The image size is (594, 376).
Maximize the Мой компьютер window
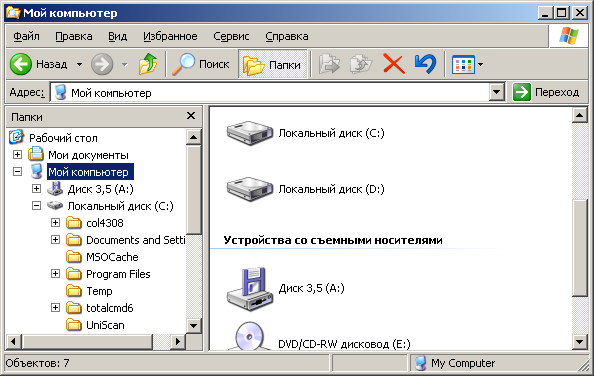(561, 13)
